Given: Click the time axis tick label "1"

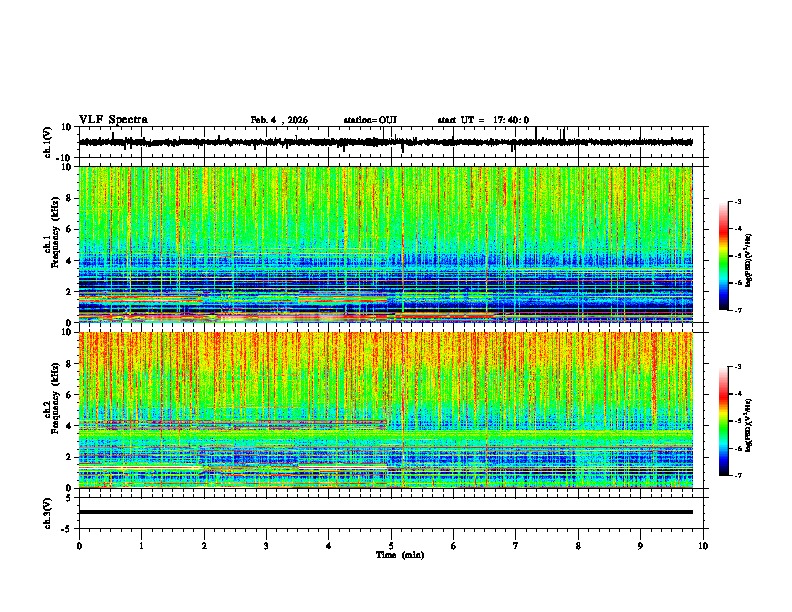Looking at the screenshot, I should (x=141, y=546).
